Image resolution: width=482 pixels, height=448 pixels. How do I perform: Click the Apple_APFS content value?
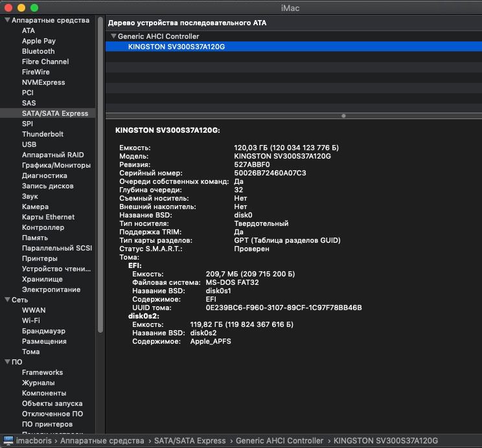pyautogui.click(x=211, y=341)
